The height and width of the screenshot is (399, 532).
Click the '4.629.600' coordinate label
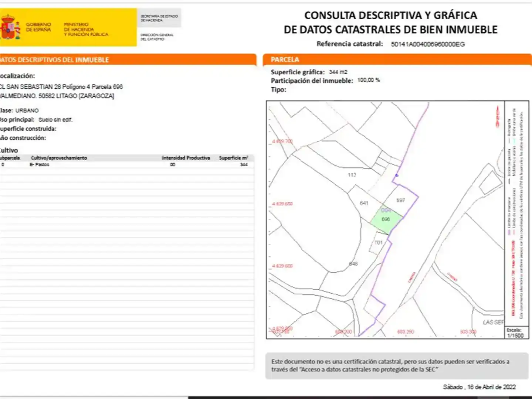[282, 266]
